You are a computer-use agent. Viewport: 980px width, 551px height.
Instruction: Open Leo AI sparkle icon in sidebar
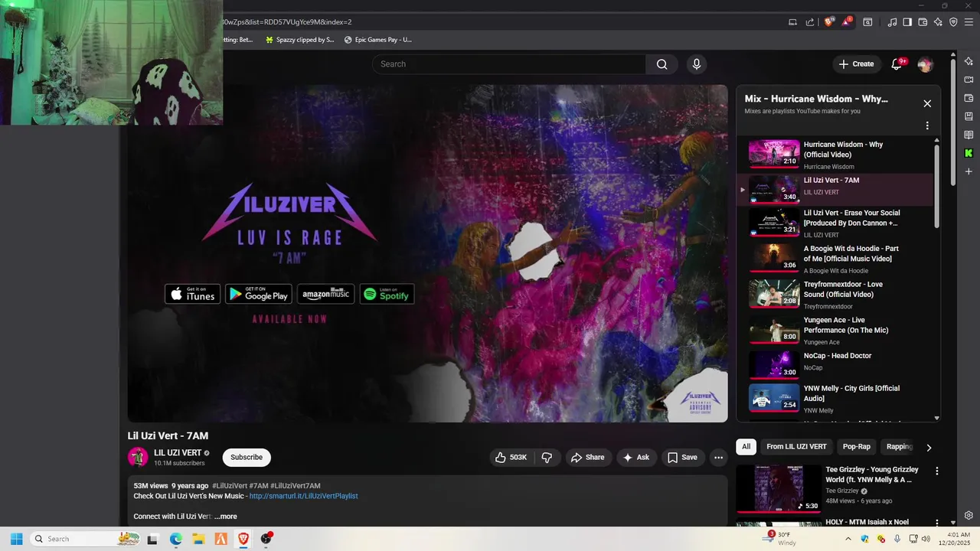(969, 61)
